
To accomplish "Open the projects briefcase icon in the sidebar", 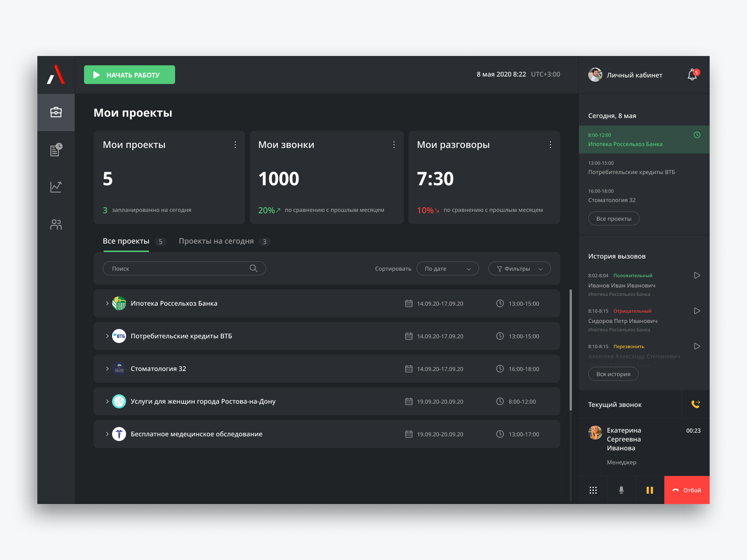I will point(56,112).
